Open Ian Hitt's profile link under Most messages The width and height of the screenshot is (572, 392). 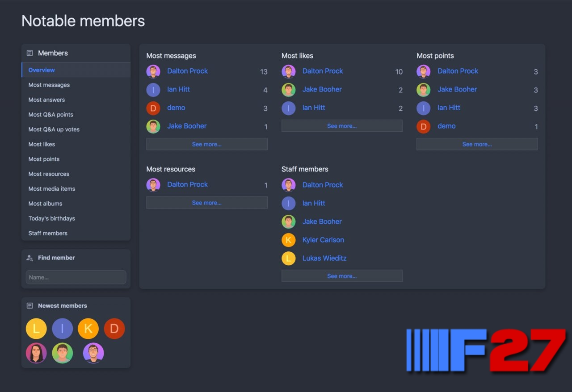[178, 89]
